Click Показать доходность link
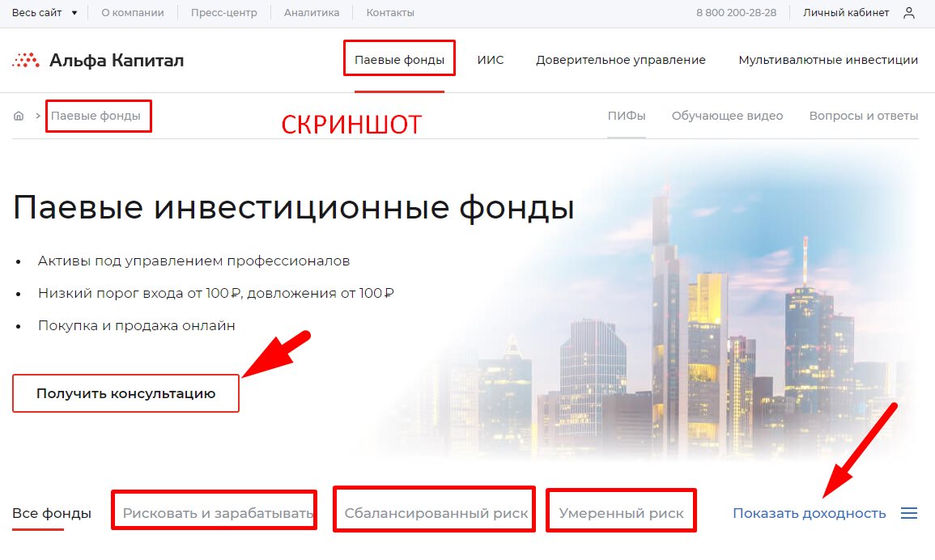The image size is (935, 560). 810,513
